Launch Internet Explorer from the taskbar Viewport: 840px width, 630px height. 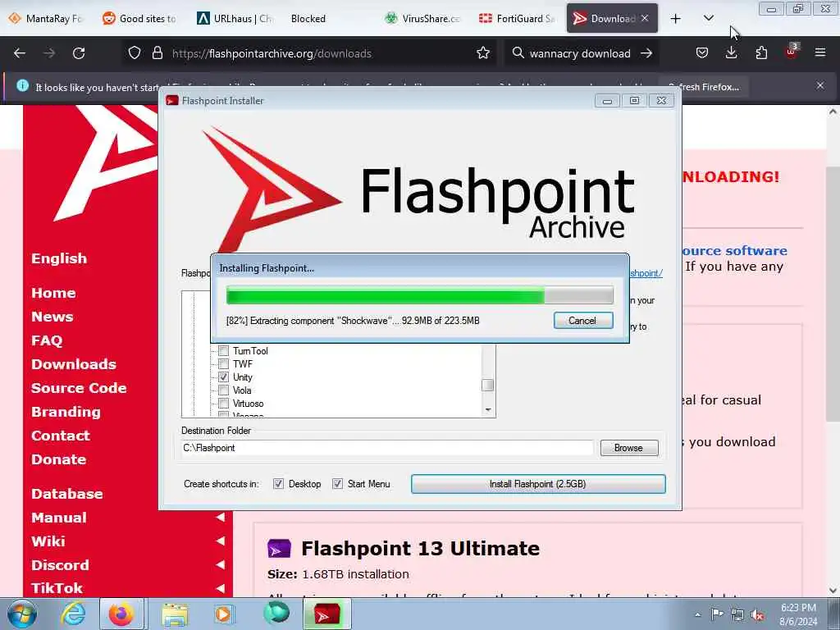(x=72, y=614)
